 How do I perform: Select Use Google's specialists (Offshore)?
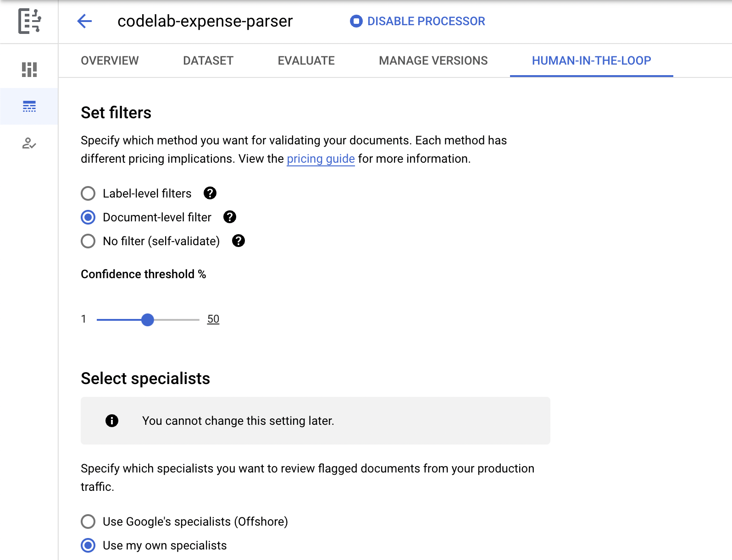(88, 522)
